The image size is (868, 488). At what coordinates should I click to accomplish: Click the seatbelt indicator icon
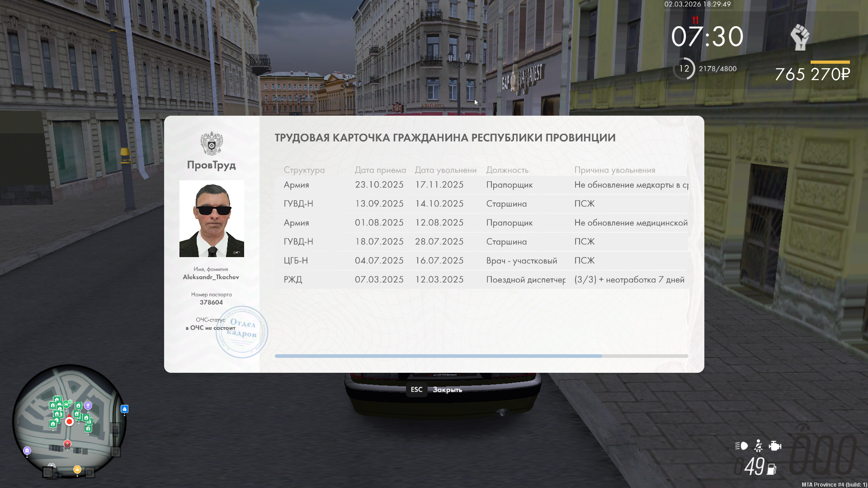click(759, 446)
